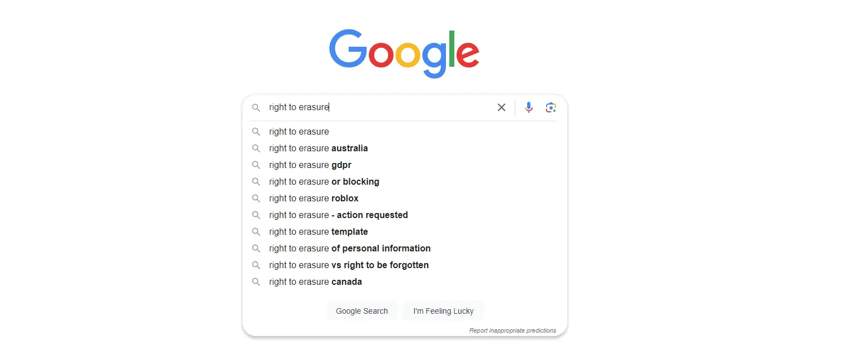Click magnifier icon beside 'right to erasure gdpr'
Viewport: 868px width, 351px height.
pos(256,165)
